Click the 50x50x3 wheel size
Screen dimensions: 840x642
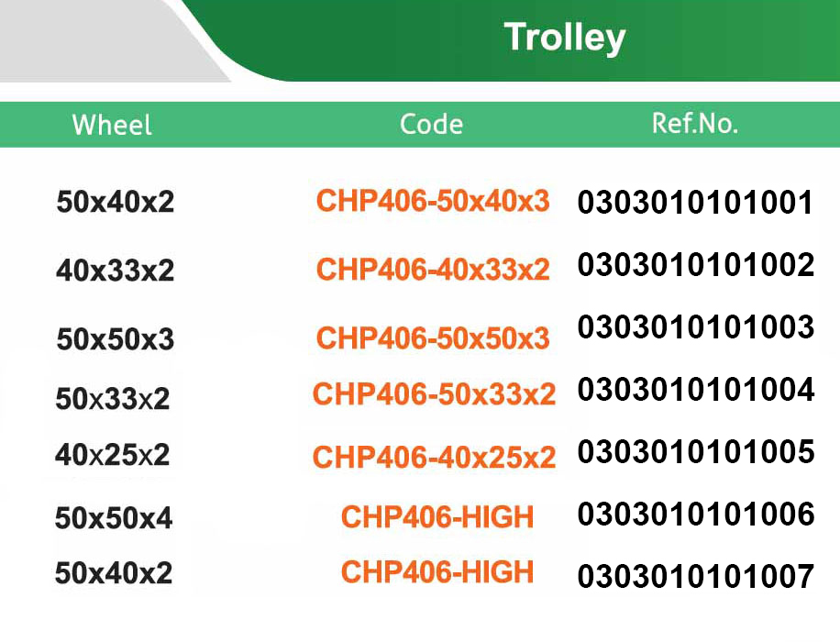pyautogui.click(x=115, y=339)
